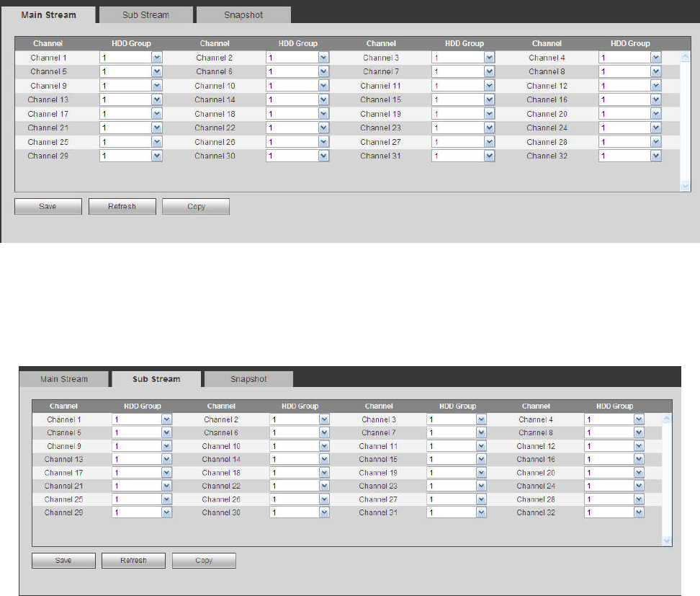Viewport: 700px width, 596px height.
Task: Switch to Sub Stream tab in top panel
Action: 146,14
